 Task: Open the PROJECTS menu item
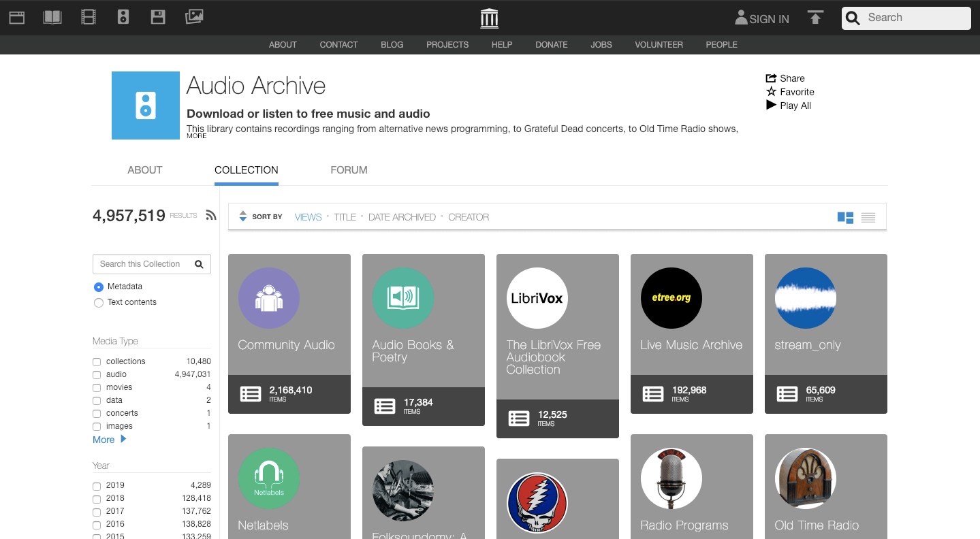pyautogui.click(x=447, y=45)
